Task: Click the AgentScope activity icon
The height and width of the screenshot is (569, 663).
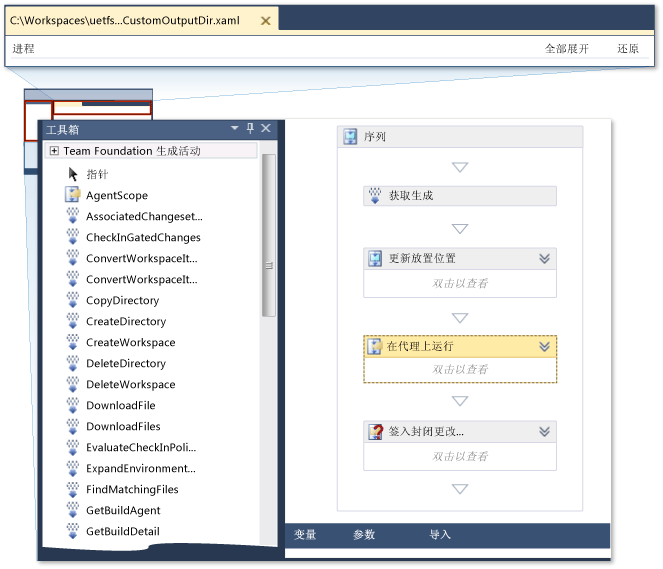Action: click(72, 195)
